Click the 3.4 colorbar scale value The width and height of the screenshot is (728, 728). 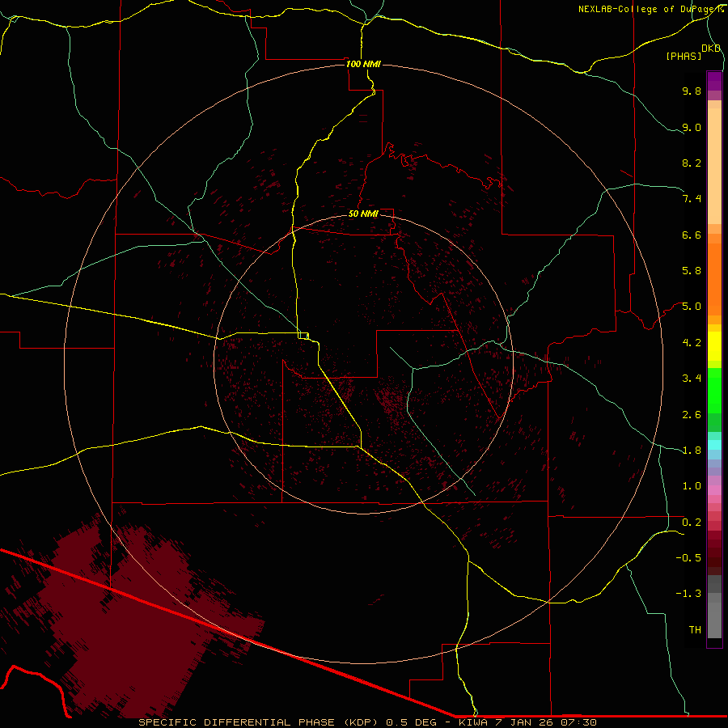pos(692,379)
